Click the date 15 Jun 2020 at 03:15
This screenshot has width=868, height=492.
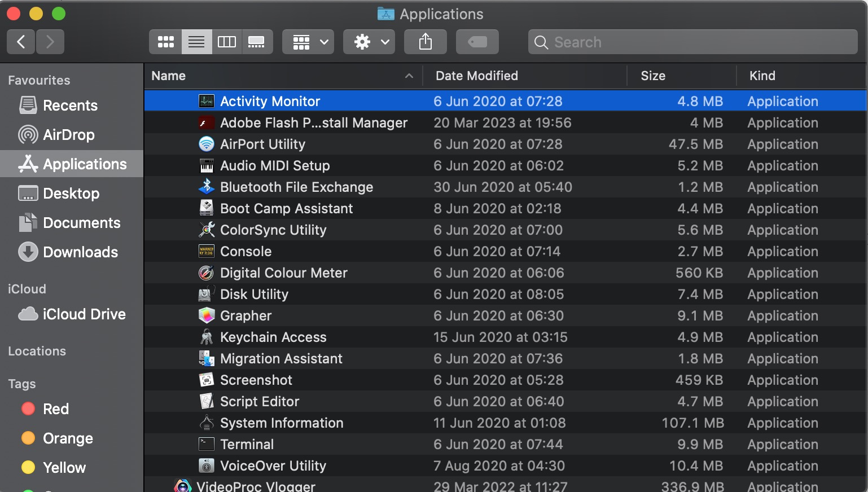(501, 337)
